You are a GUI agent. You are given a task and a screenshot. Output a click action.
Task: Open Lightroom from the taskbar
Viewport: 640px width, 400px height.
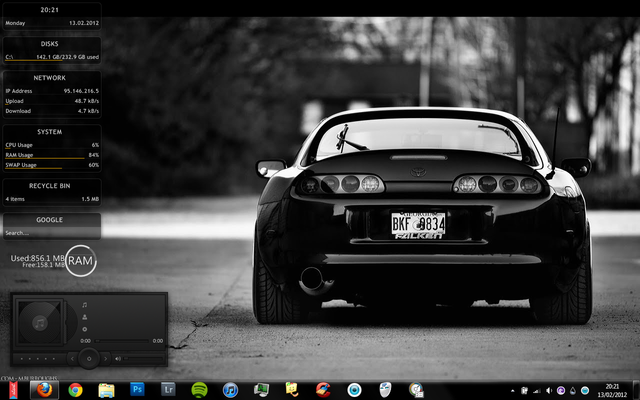click(x=168, y=389)
